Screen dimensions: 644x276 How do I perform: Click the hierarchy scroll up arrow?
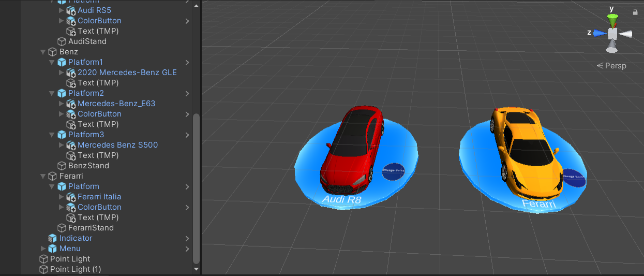tap(196, 6)
